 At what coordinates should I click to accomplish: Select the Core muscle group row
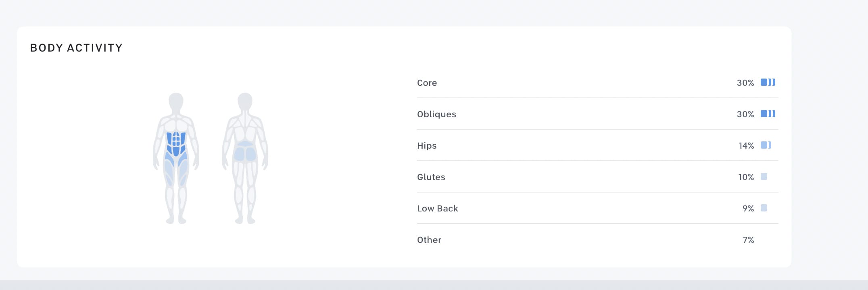427,83
